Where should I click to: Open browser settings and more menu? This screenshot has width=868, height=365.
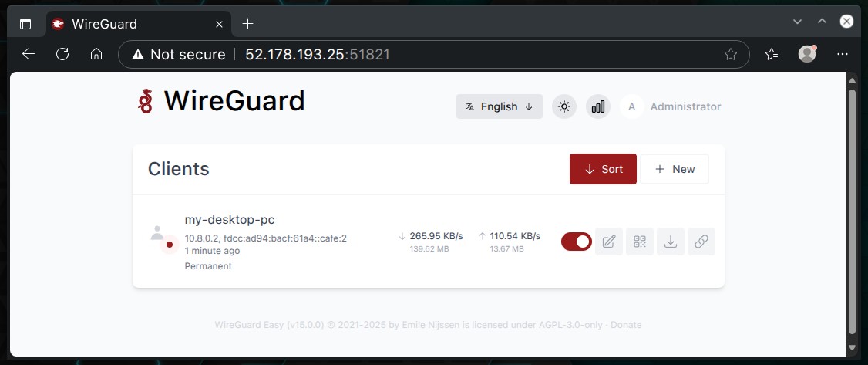click(843, 54)
